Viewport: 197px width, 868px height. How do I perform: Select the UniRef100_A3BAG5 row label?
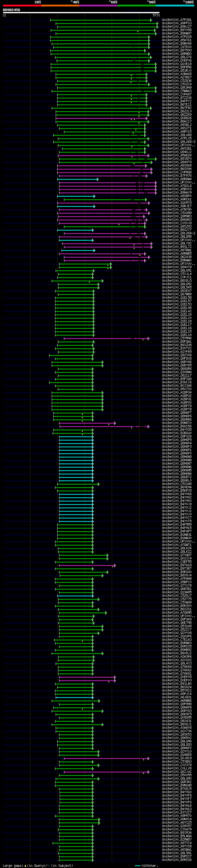point(177,74)
